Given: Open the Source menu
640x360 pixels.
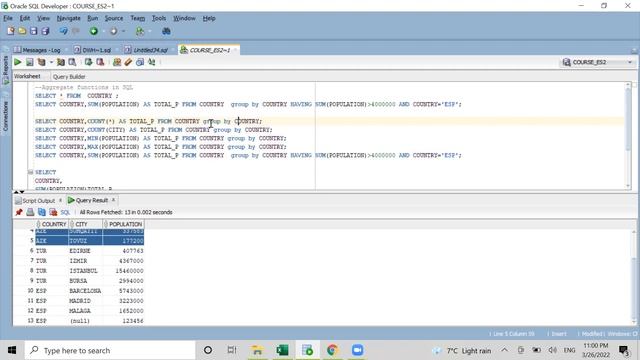Looking at the screenshot, I should tap(114, 18).
